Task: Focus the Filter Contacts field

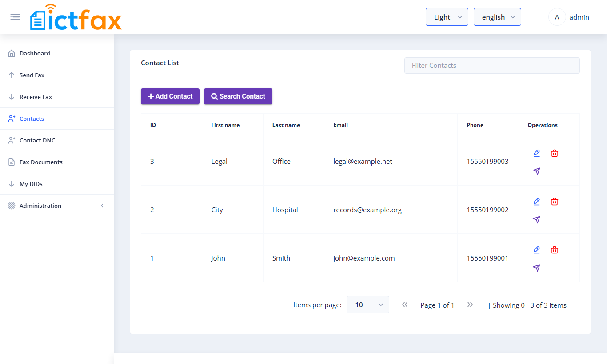Action: [492, 65]
